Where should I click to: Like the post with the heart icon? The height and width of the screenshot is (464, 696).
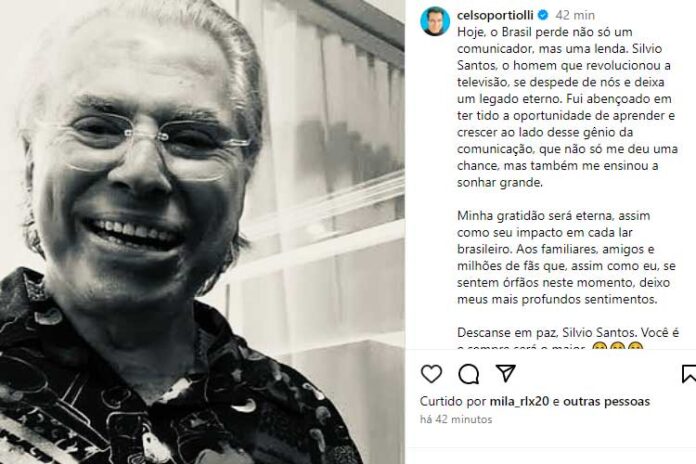(x=431, y=374)
